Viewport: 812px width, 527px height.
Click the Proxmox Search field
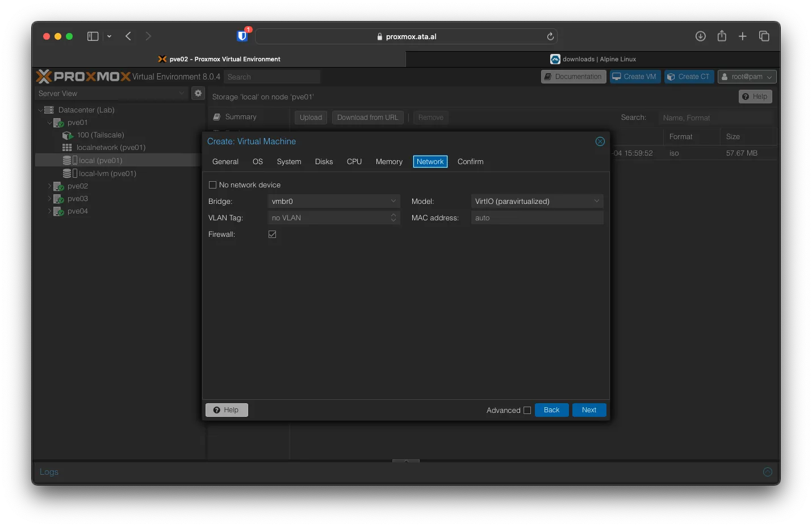pos(272,77)
